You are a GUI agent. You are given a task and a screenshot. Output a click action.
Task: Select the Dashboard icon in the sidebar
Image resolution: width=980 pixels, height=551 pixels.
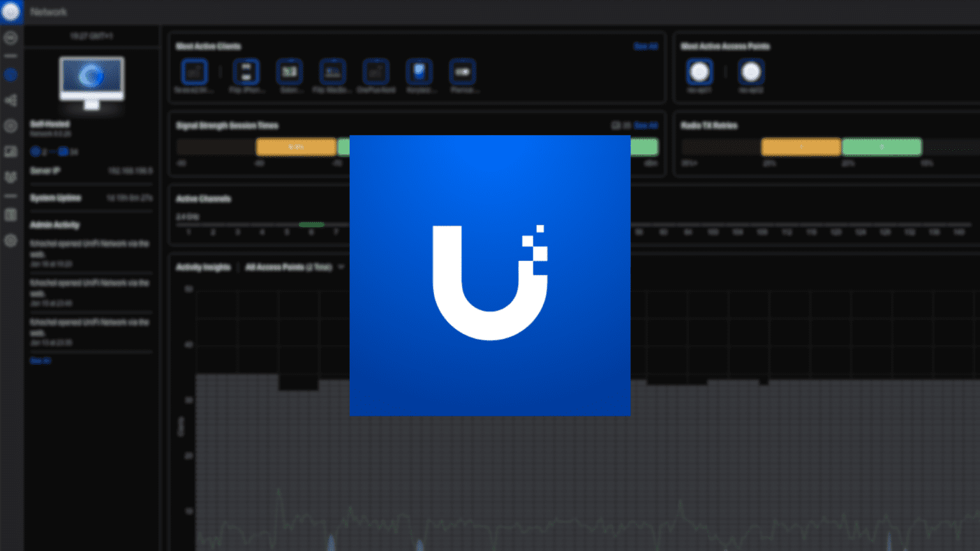pyautogui.click(x=10, y=75)
